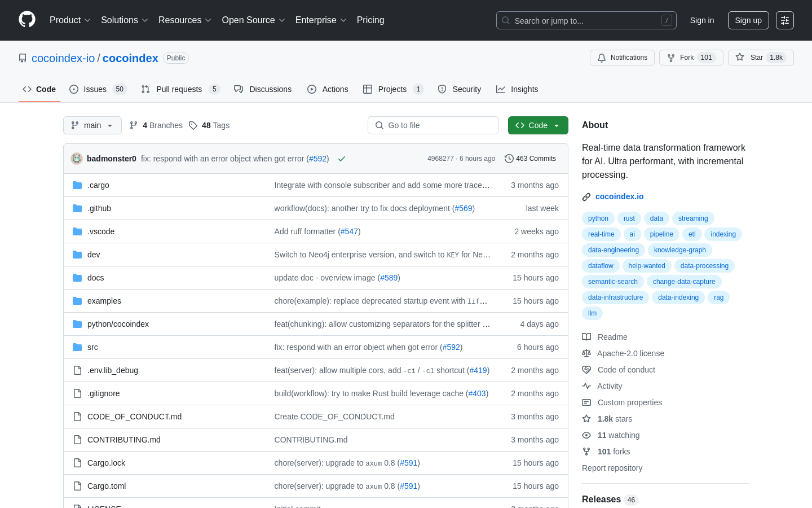Open the .gitignore file
This screenshot has width=812, height=508.
pos(103,393)
